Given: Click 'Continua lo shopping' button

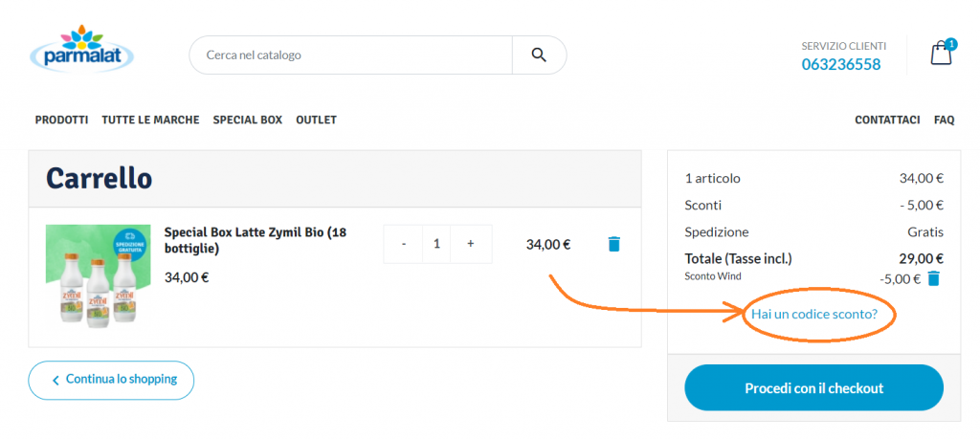Looking at the screenshot, I should point(111,380).
